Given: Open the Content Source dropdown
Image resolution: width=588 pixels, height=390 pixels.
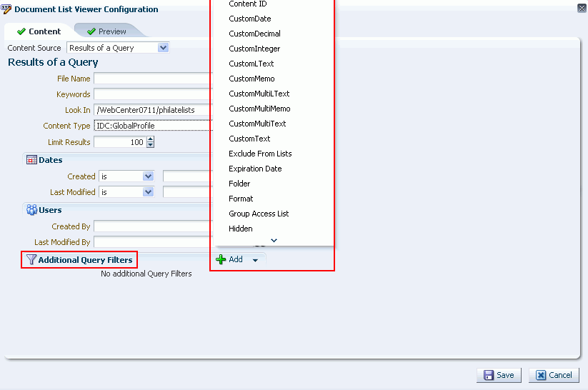Looking at the screenshot, I should pos(163,48).
